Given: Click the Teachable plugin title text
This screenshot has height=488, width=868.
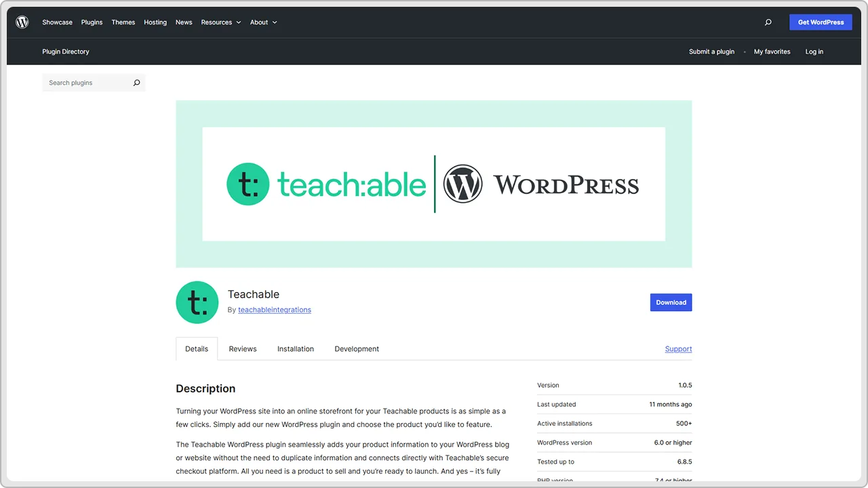Looking at the screenshot, I should 254,294.
